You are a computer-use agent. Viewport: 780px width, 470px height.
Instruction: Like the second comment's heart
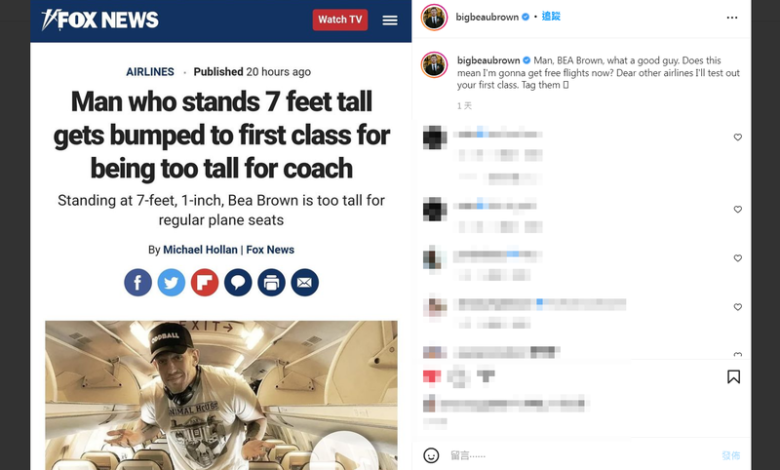(738, 209)
